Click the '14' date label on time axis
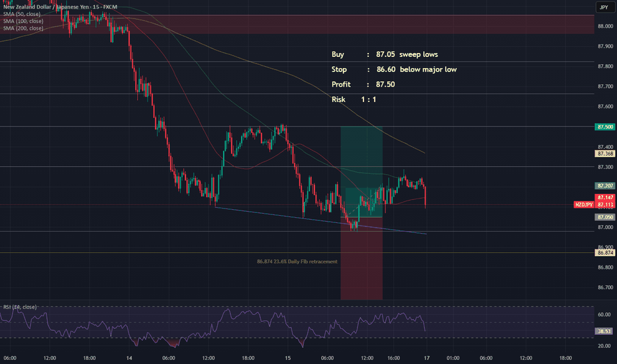 pos(129,357)
